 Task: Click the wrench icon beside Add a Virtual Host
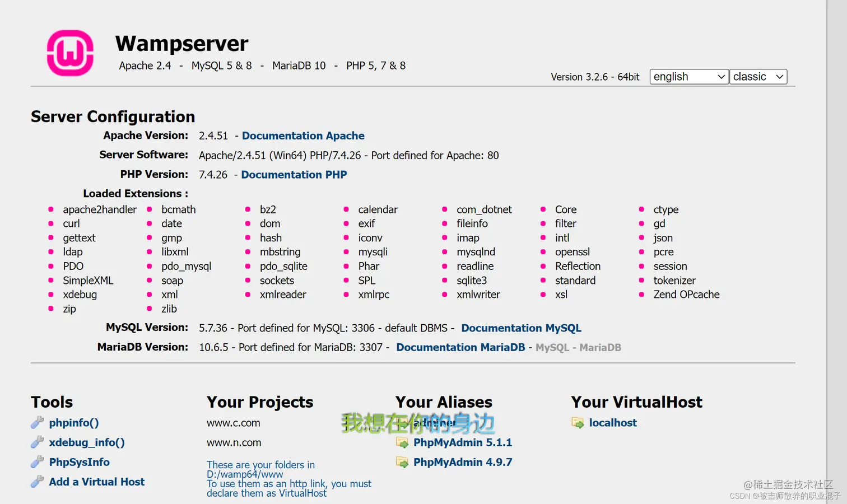click(x=38, y=482)
